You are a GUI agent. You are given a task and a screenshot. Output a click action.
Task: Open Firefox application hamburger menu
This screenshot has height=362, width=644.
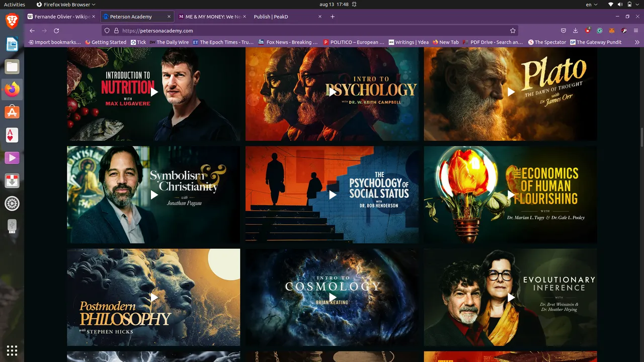(636, 31)
